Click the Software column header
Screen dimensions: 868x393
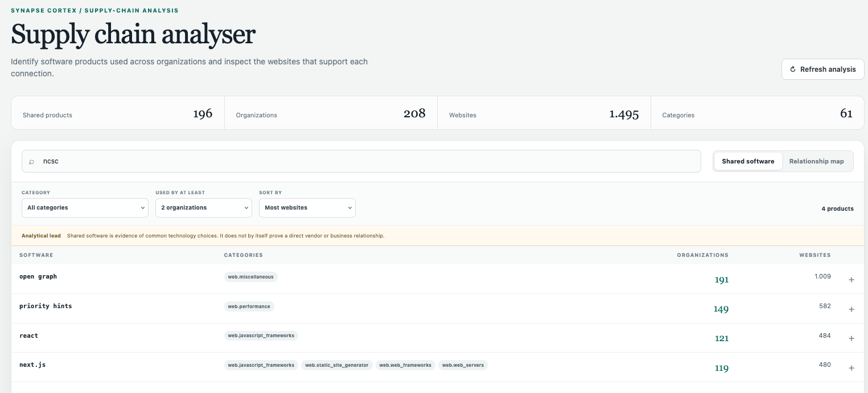36,255
